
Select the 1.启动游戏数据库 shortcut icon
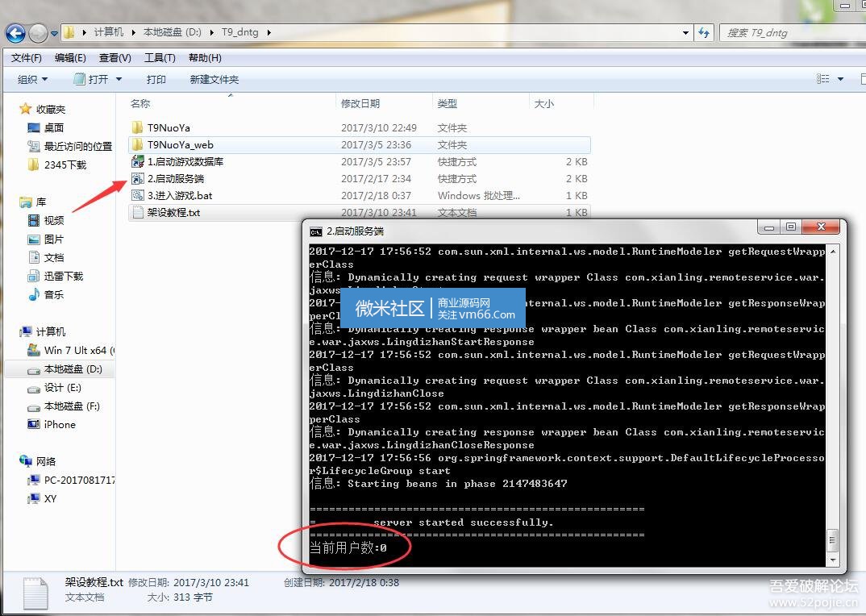pos(137,162)
